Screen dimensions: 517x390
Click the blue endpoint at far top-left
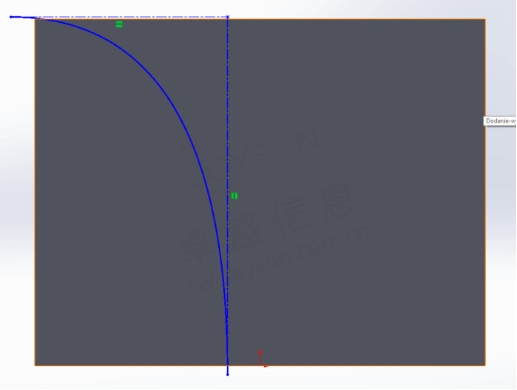point(11,17)
